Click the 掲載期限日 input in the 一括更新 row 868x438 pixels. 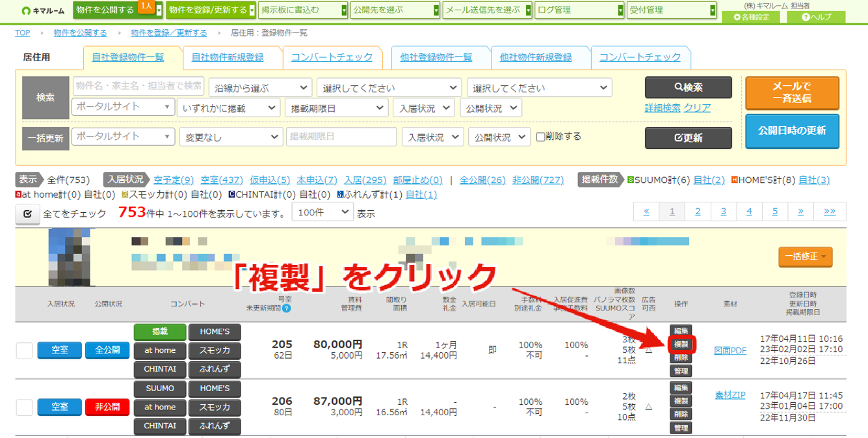point(341,137)
